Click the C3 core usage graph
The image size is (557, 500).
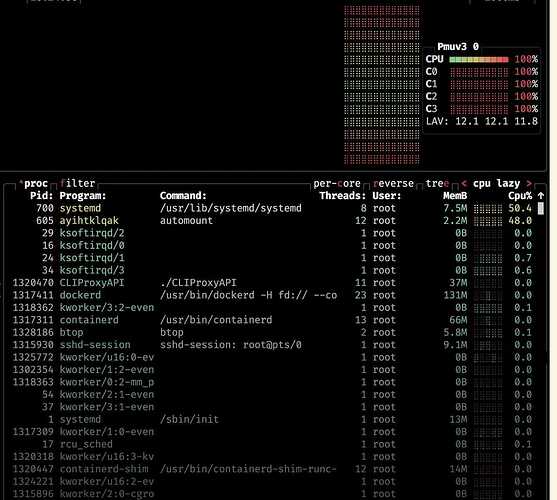(479, 109)
